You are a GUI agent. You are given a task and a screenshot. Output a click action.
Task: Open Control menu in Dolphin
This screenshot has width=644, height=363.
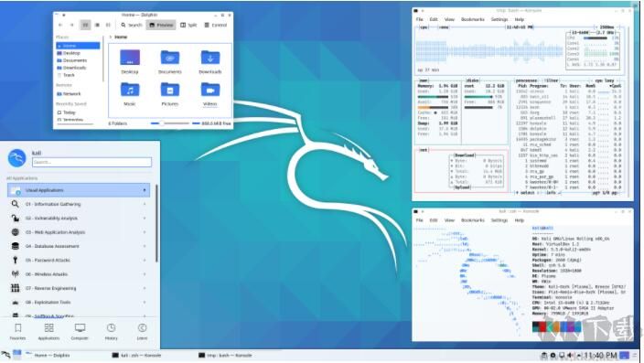click(x=215, y=25)
